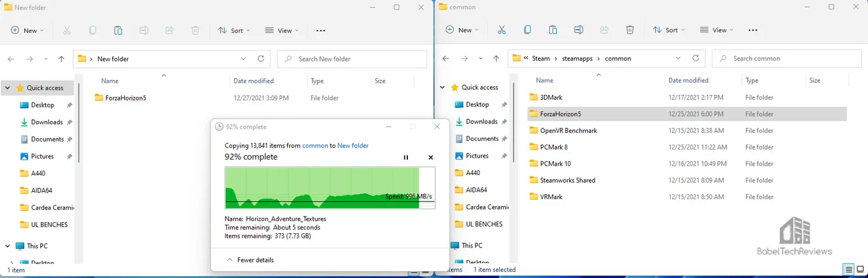Collapse Quick access in New folder window
This screenshot has width=868, height=278.
7,88
